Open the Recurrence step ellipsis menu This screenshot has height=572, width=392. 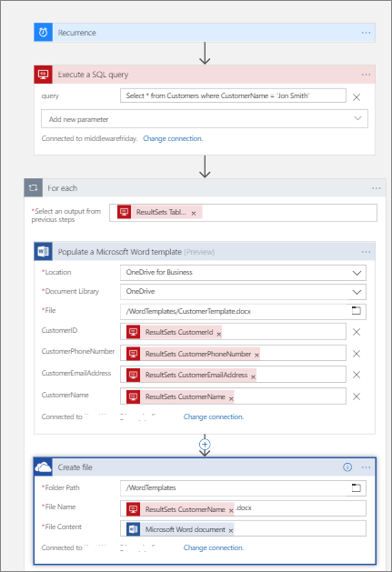pos(366,33)
